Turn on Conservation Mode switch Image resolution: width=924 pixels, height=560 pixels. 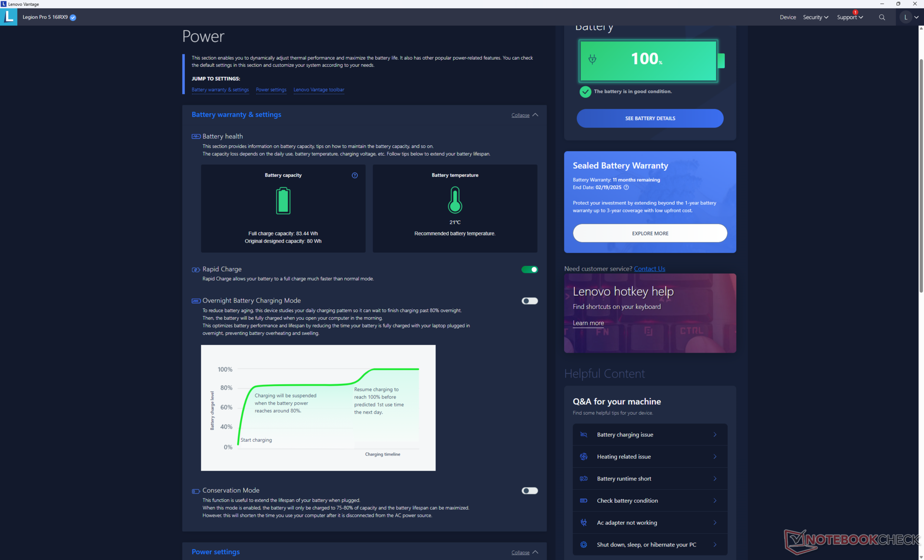529,491
